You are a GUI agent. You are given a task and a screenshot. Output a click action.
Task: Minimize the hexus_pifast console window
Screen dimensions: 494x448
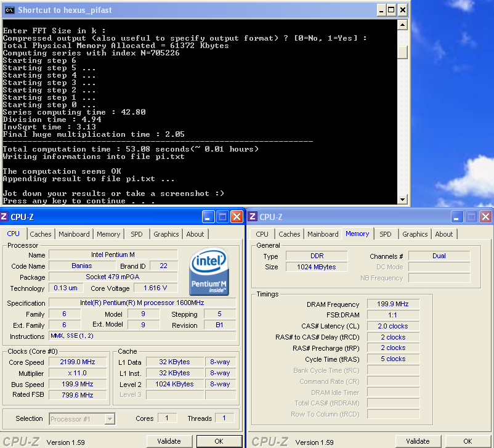pos(381,10)
